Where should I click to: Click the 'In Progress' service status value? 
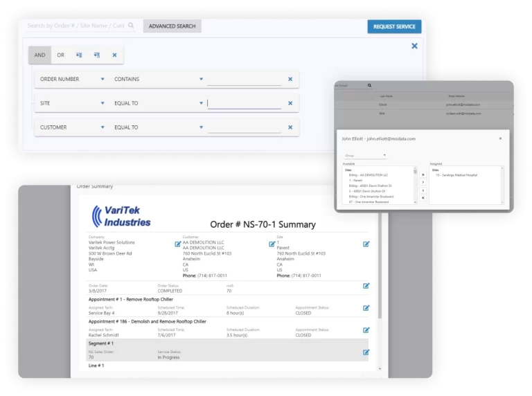point(168,357)
